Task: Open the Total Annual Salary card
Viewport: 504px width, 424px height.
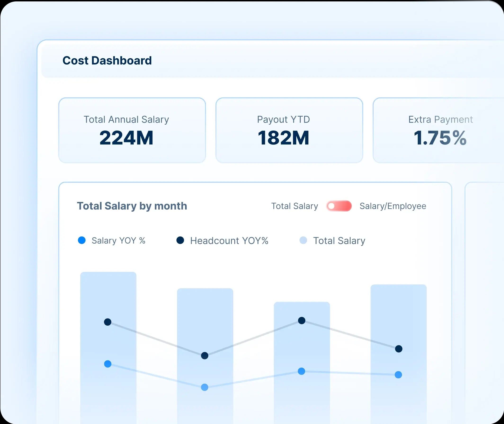Action: (132, 130)
